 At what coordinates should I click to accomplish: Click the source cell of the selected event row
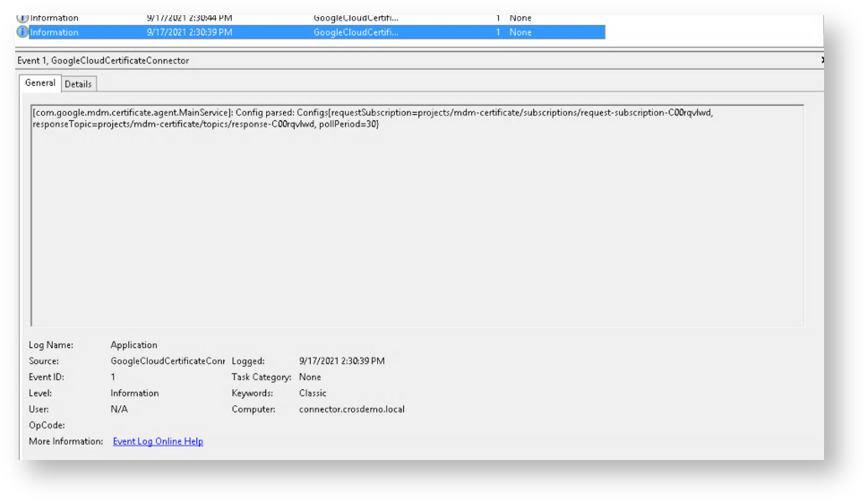[356, 32]
